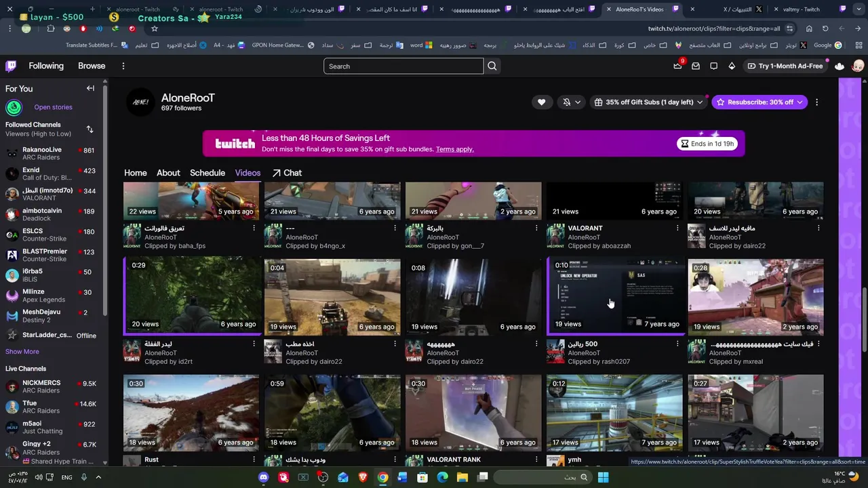Open the notification bell dropdown for AloneRooT

pyautogui.click(x=572, y=102)
